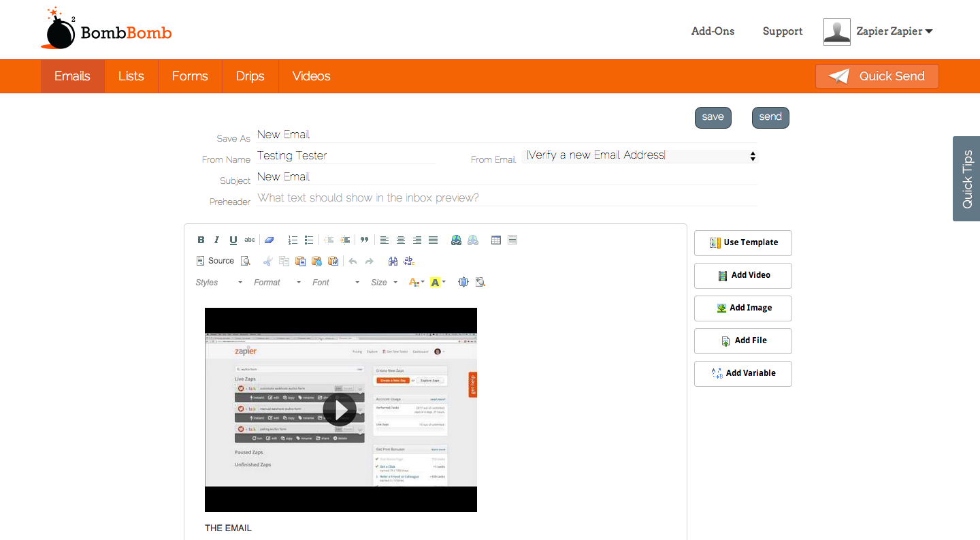Insert a table into the email
Viewport: 980px width, 540px height.
pyautogui.click(x=496, y=240)
